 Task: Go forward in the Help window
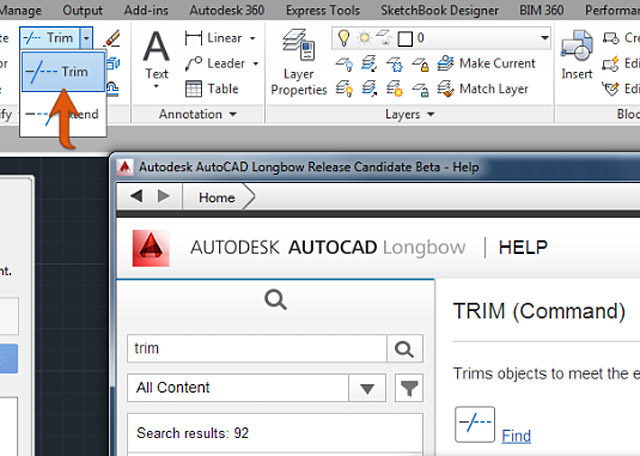click(164, 196)
